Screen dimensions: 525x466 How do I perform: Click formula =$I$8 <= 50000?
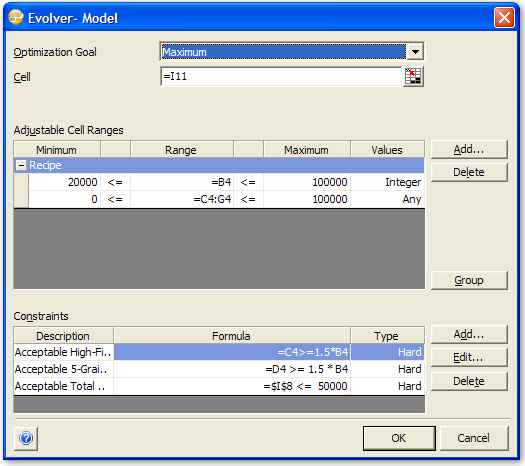point(232,386)
